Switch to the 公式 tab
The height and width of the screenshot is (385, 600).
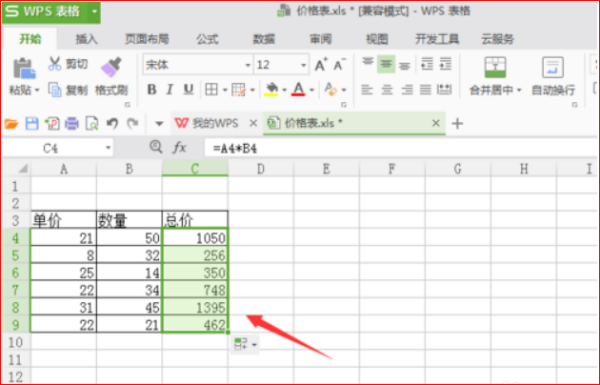coord(207,39)
